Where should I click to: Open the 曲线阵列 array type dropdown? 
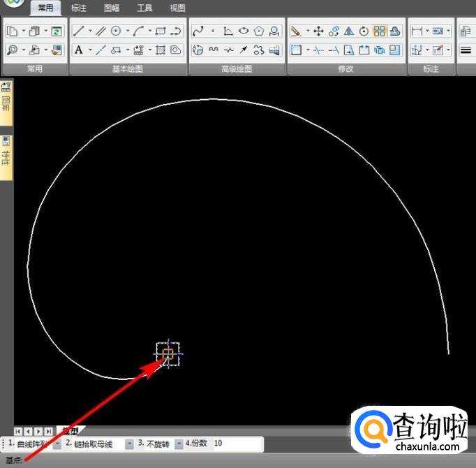(x=57, y=444)
